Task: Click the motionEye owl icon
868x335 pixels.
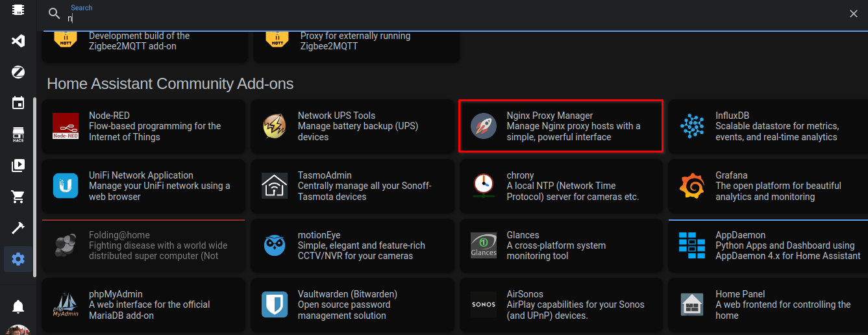Action: [275, 245]
